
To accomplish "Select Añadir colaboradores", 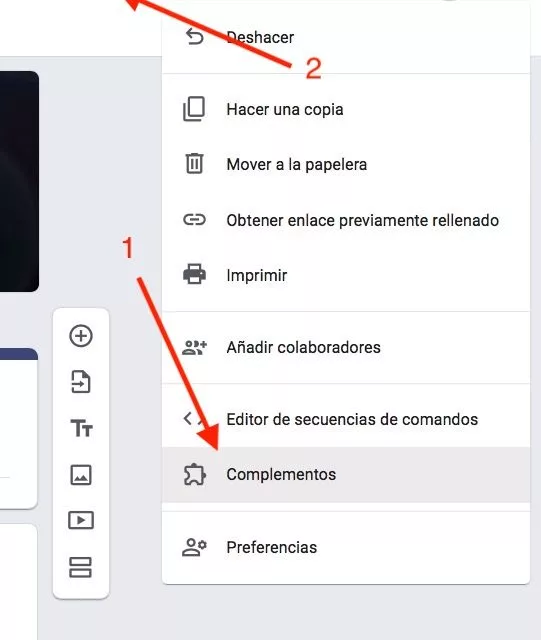I will tap(304, 347).
